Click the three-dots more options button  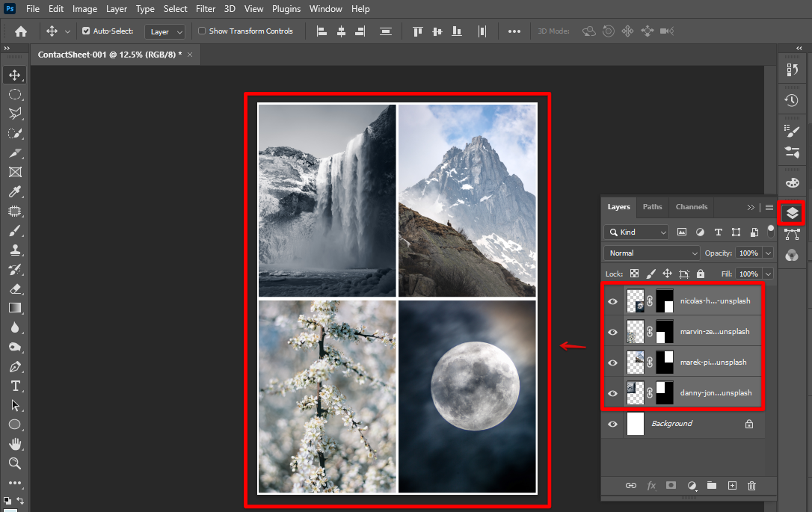[514, 31]
